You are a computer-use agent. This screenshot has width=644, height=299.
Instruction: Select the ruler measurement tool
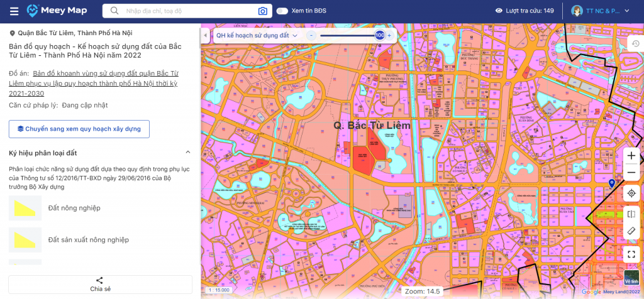(x=631, y=231)
